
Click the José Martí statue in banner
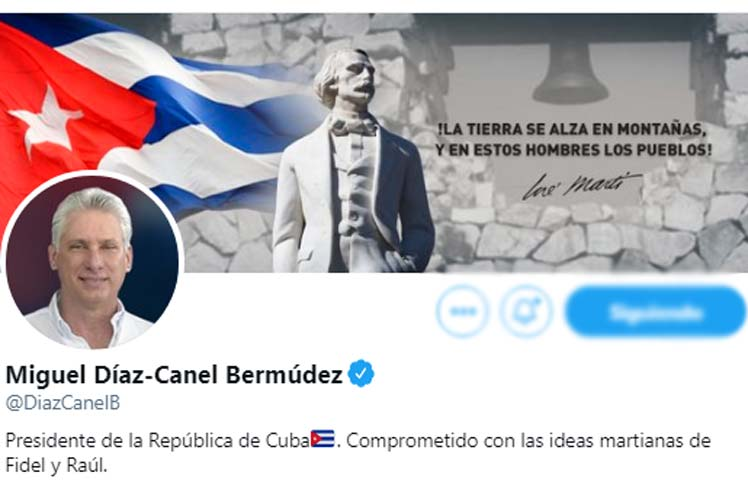coord(353,162)
